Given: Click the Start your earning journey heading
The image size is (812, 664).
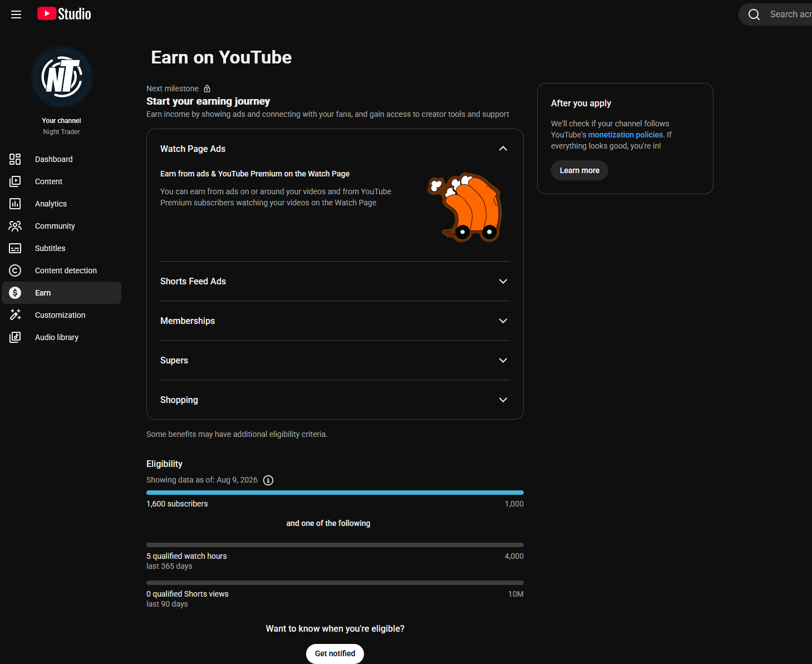Looking at the screenshot, I should (208, 101).
